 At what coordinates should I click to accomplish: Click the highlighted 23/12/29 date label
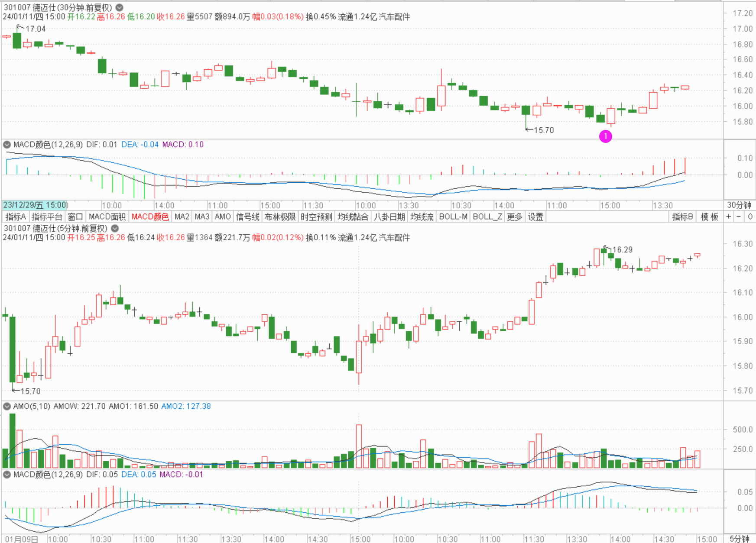click(35, 205)
